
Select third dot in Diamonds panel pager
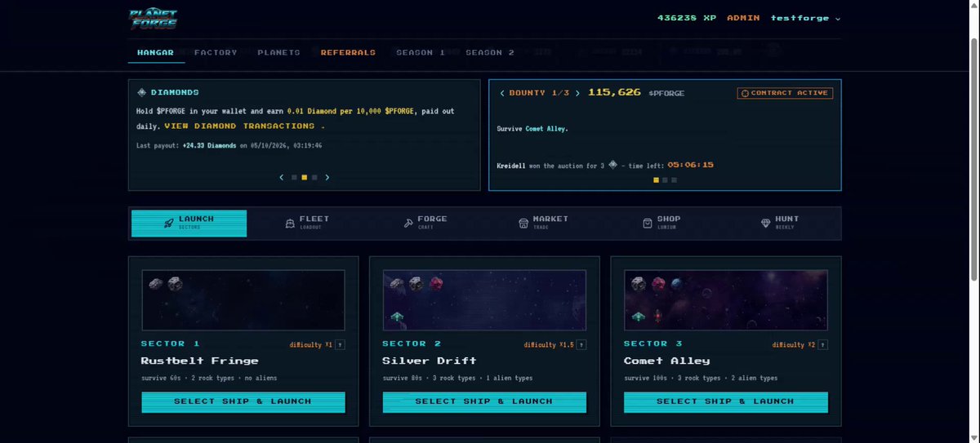(314, 177)
